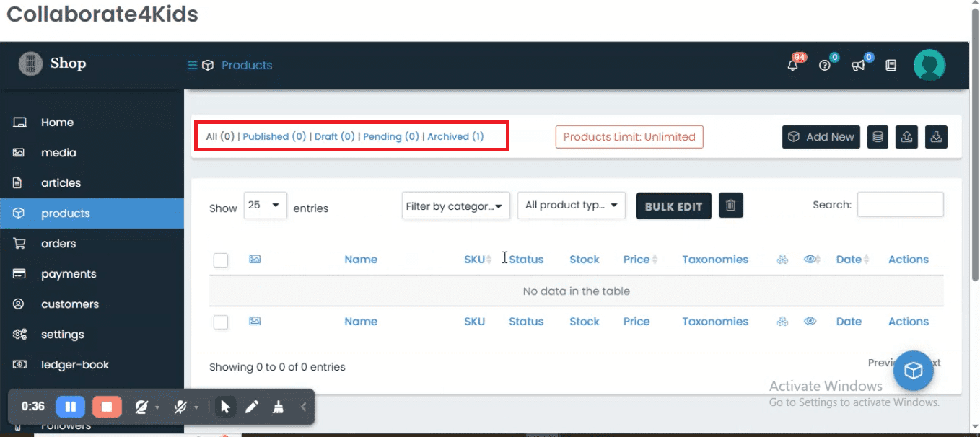This screenshot has width=980, height=437.
Task: Click the database stack icon button
Action: 878,136
